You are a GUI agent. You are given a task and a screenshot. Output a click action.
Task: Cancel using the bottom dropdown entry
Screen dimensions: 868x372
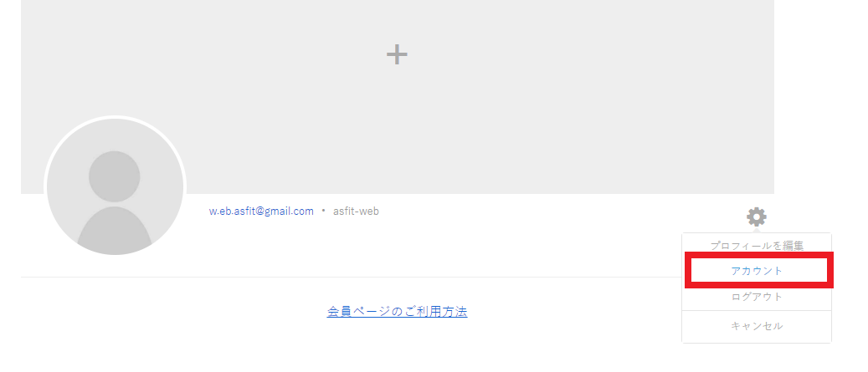tap(757, 326)
